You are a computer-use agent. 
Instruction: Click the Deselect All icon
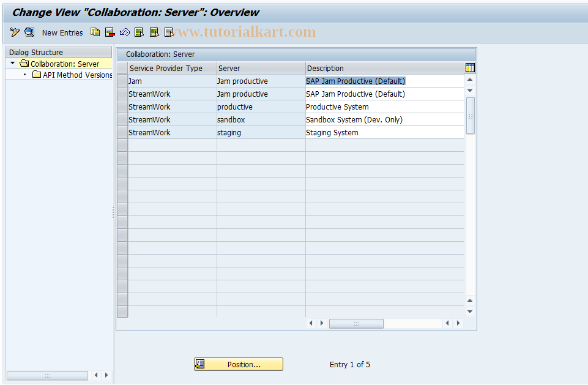click(x=169, y=32)
